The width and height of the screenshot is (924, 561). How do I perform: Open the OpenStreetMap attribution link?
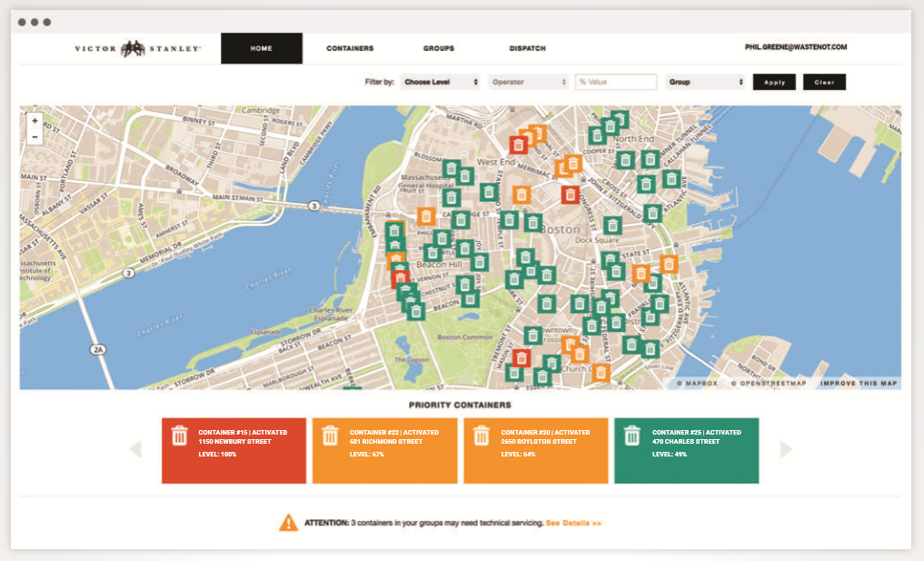[769, 384]
